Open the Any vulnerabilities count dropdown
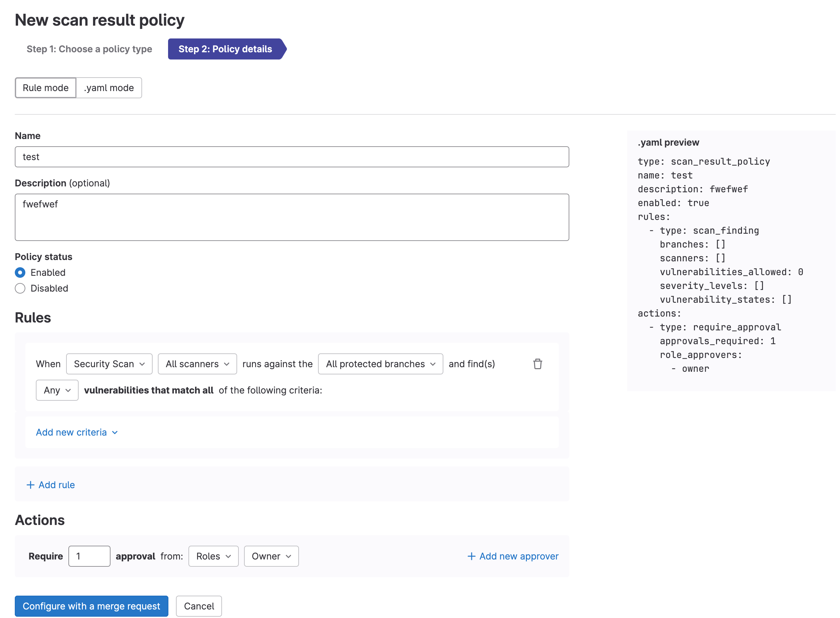Screen dimensions: 840x618 coord(57,390)
